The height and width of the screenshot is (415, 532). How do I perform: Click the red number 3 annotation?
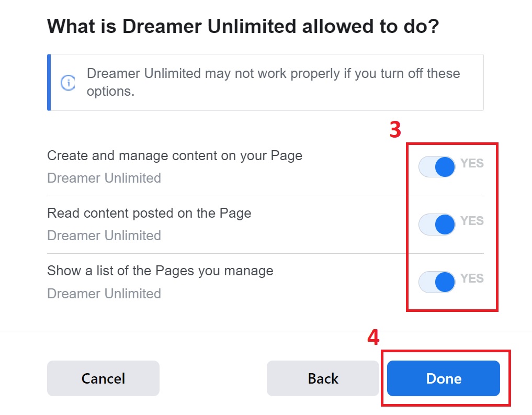[x=395, y=130]
